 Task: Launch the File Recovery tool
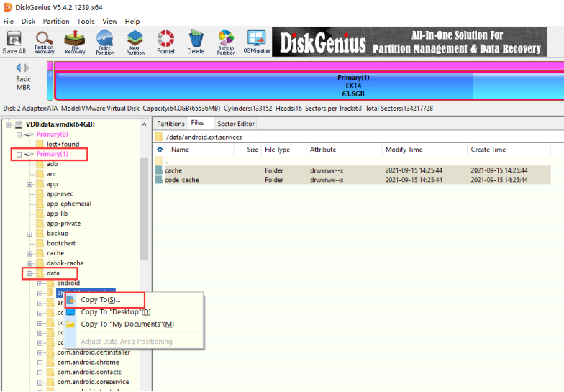click(x=75, y=42)
